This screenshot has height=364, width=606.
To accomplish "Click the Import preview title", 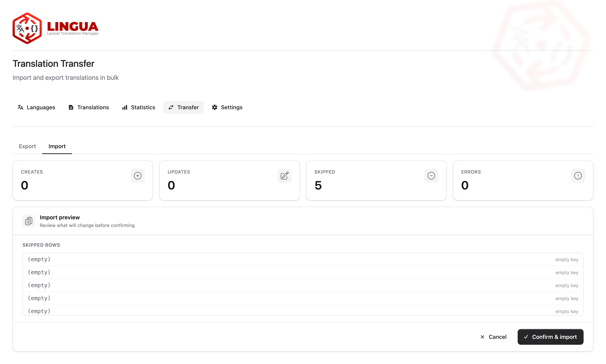I will point(60,217).
